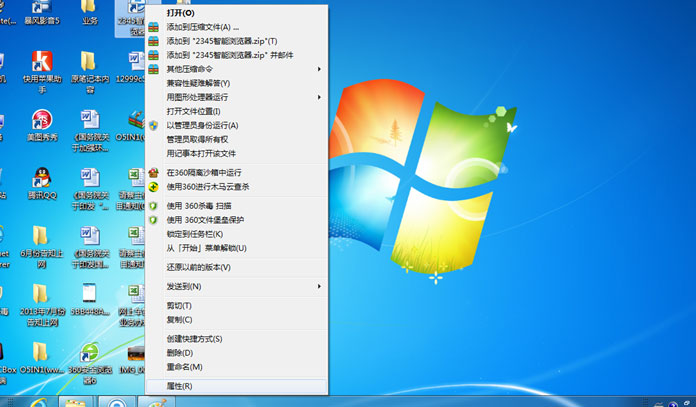Image resolution: width=696 pixels, height=407 pixels.
Task: Choose 兼容性疑难解答(Y)
Action: point(237,83)
